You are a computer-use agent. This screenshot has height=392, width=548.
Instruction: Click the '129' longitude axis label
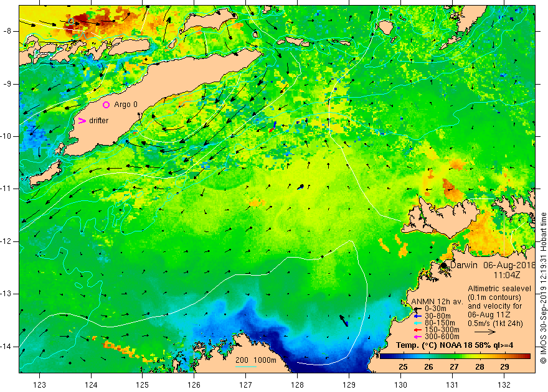click(x=349, y=385)
